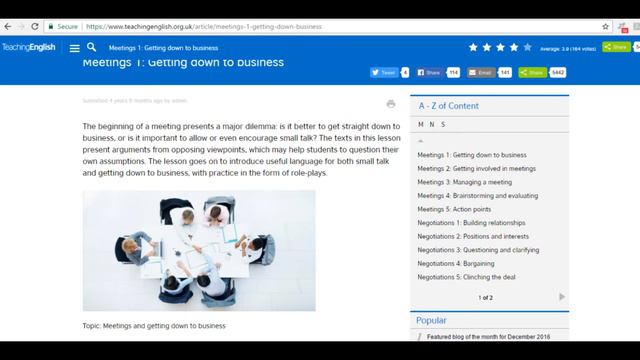Click the total share count 5442
The height and width of the screenshot is (360, 640).
pos(558,73)
